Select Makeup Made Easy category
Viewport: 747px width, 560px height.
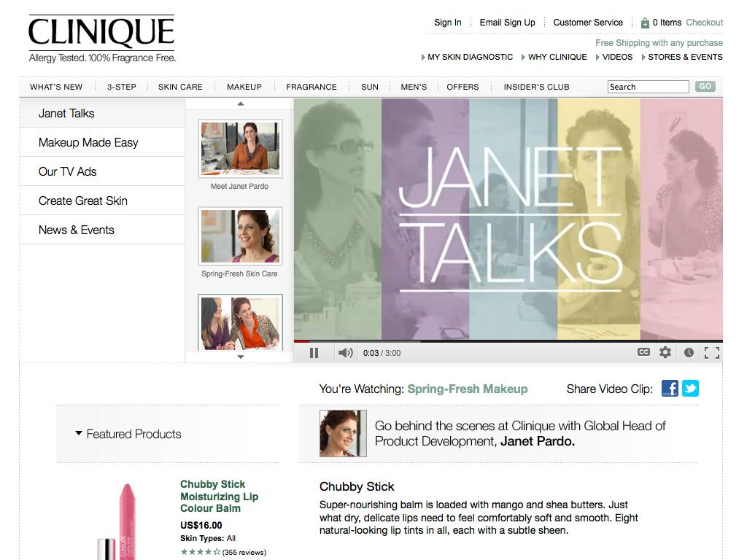[102, 142]
